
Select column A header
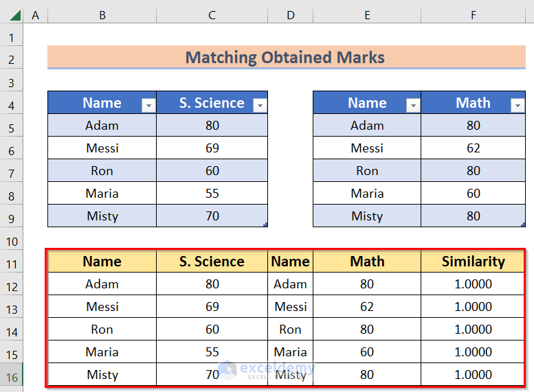pos(35,14)
